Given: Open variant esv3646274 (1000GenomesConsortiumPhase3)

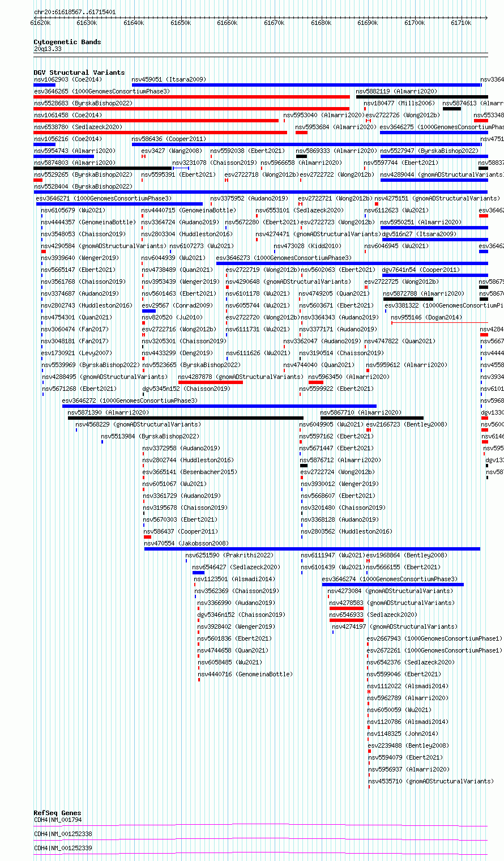Looking at the screenshot, I should (390, 579).
